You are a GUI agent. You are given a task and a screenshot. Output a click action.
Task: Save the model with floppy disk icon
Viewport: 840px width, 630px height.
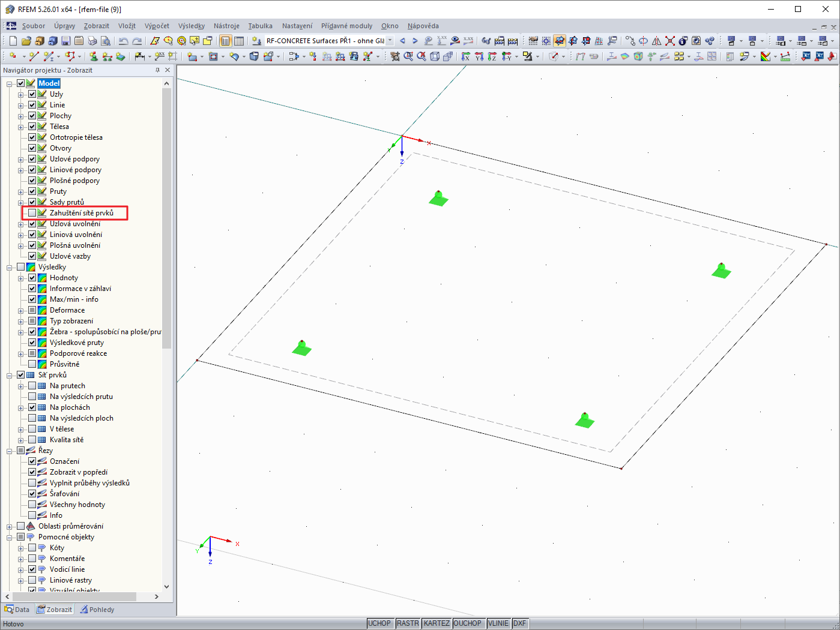[65, 41]
